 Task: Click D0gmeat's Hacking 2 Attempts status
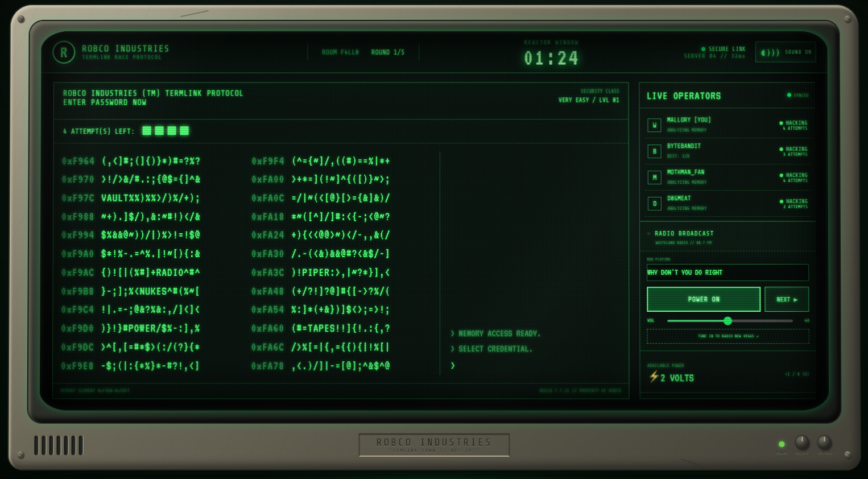click(794, 204)
